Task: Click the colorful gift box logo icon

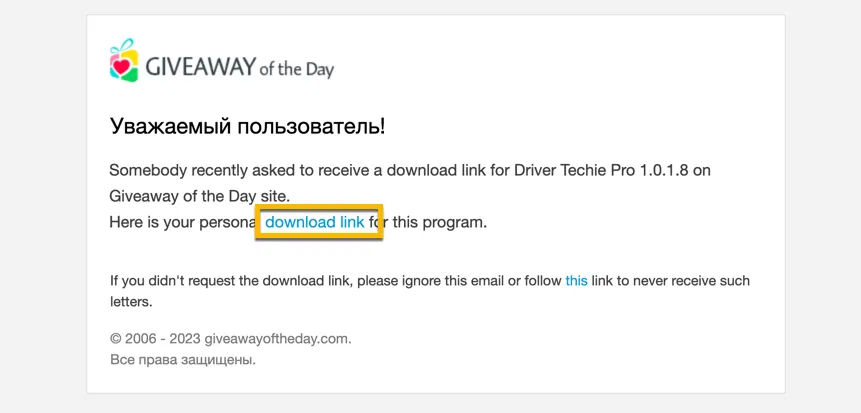Action: pos(123,60)
